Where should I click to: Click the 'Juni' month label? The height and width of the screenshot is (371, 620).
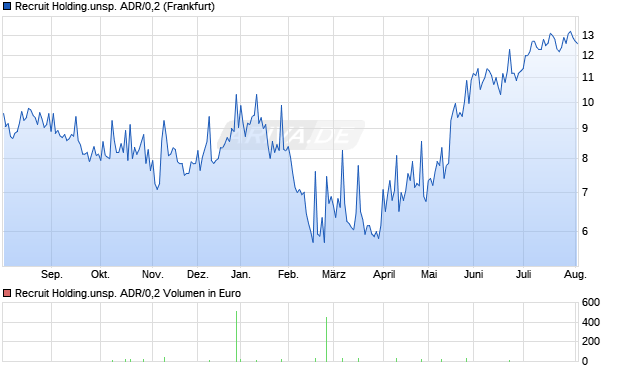pyautogui.click(x=473, y=274)
